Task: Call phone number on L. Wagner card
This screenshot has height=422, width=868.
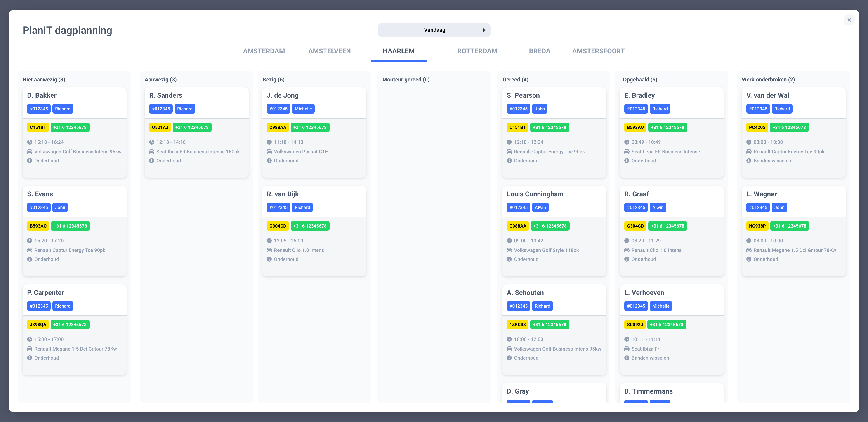Action: coord(790,226)
